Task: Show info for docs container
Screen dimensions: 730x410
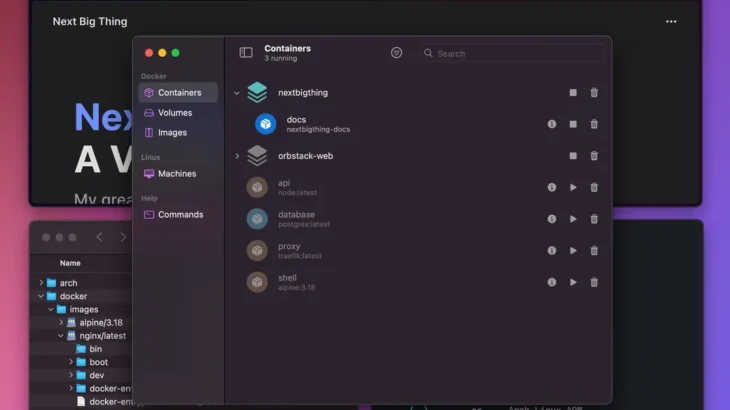Action: click(x=552, y=124)
